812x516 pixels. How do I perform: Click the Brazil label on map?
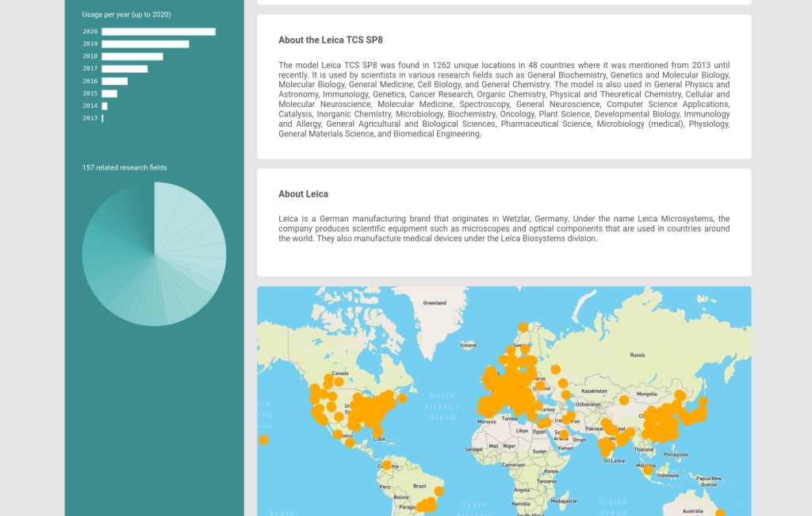tap(419, 486)
